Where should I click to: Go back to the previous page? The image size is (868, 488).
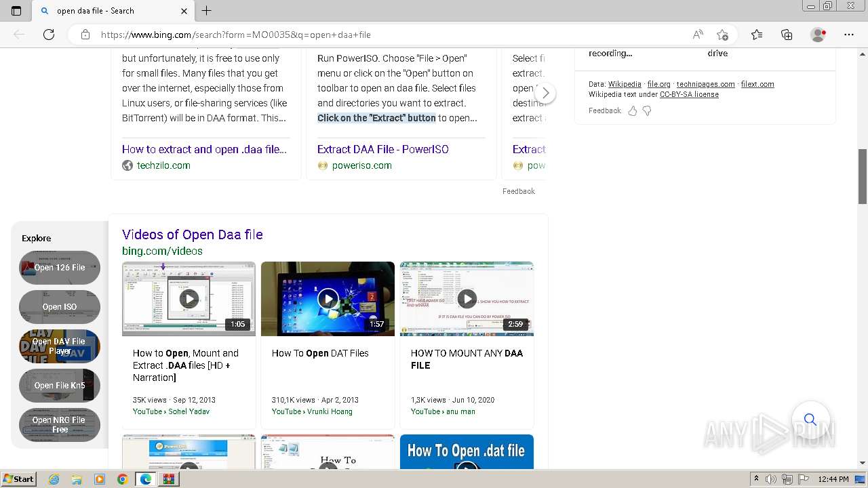coord(19,35)
